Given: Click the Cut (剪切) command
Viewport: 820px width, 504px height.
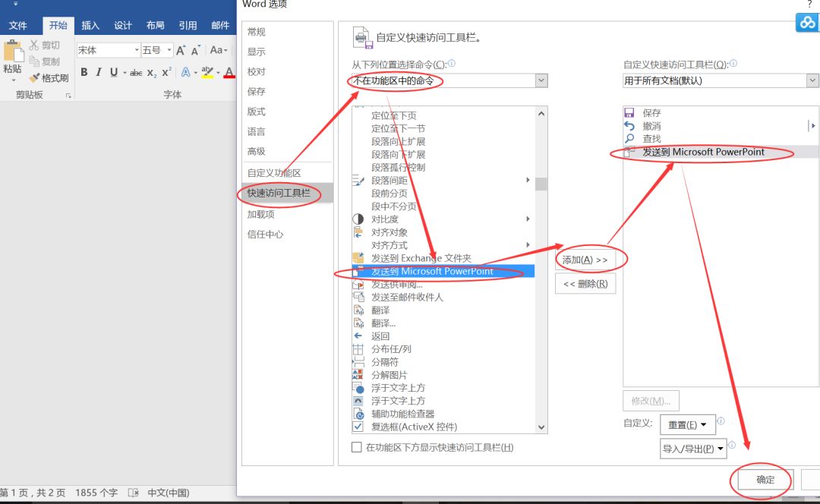Looking at the screenshot, I should 45,45.
